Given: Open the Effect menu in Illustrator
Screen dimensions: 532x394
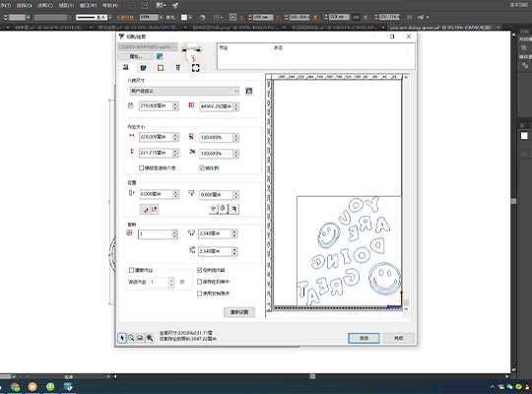Looking at the screenshot, I should [x=45, y=6].
